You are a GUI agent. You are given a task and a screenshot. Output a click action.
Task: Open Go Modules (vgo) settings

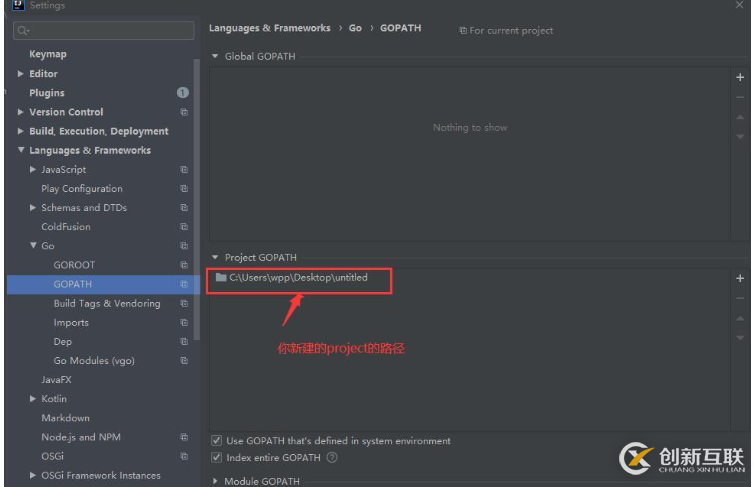[x=94, y=361]
